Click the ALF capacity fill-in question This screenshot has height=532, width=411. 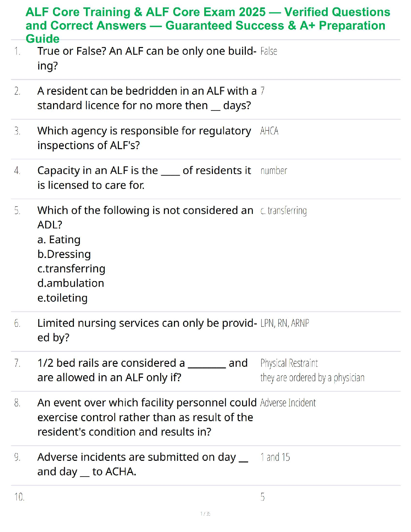144,178
